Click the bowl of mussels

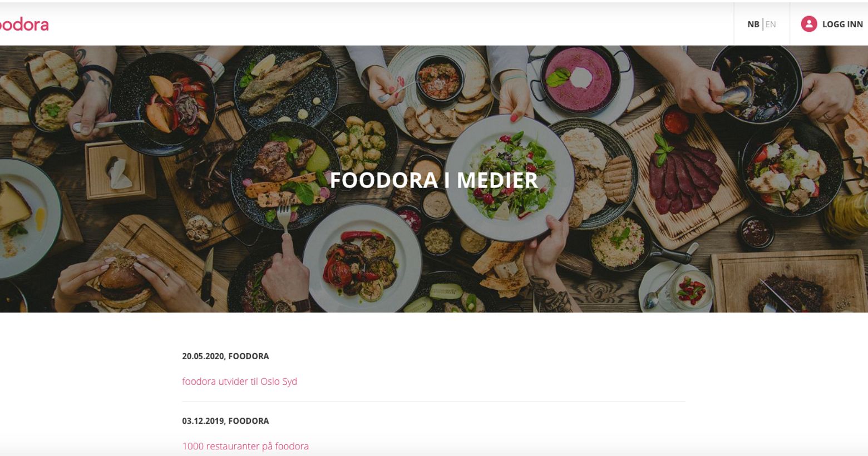pyautogui.click(x=757, y=82)
